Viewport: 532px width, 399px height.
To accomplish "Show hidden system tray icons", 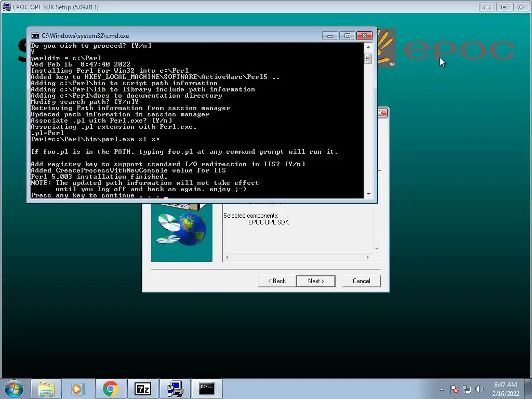I will click(442, 389).
